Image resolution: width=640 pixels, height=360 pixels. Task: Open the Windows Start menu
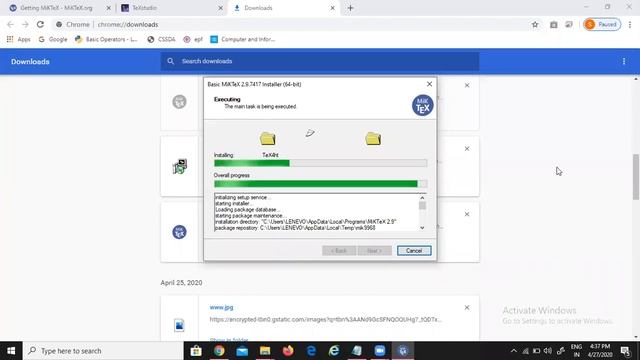coord(11,351)
